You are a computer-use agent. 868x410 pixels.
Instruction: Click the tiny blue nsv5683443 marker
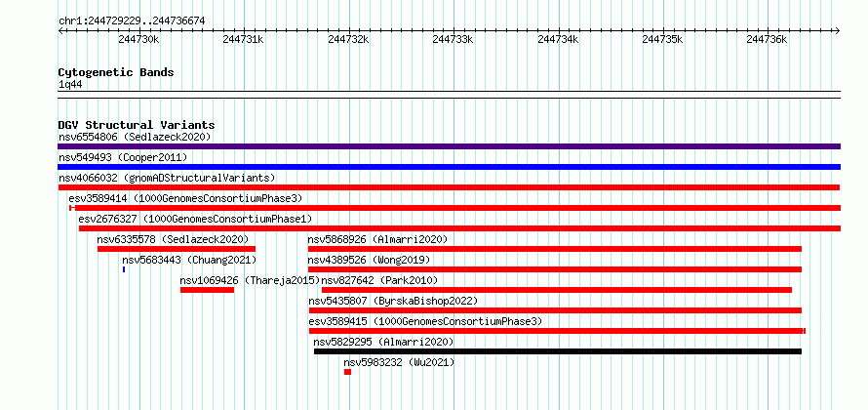124,269
